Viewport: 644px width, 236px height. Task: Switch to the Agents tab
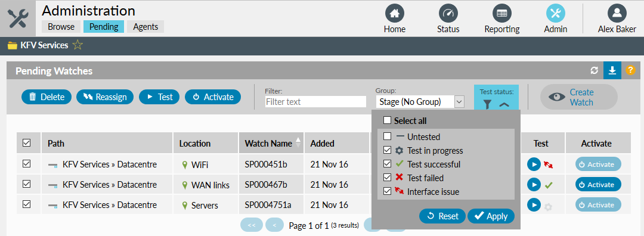point(145,27)
